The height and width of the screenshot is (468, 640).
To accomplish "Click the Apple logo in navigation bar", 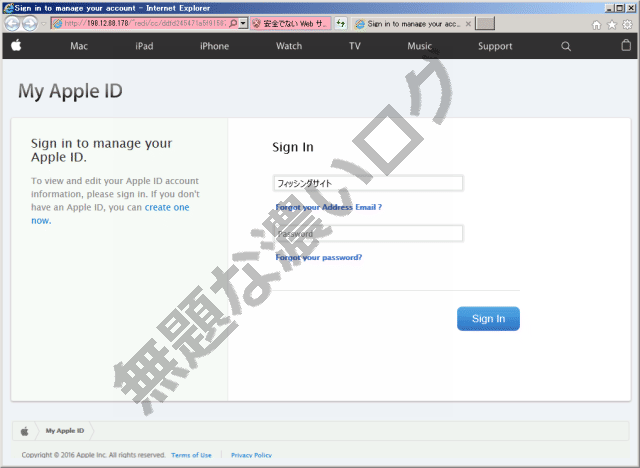I will click(16, 45).
